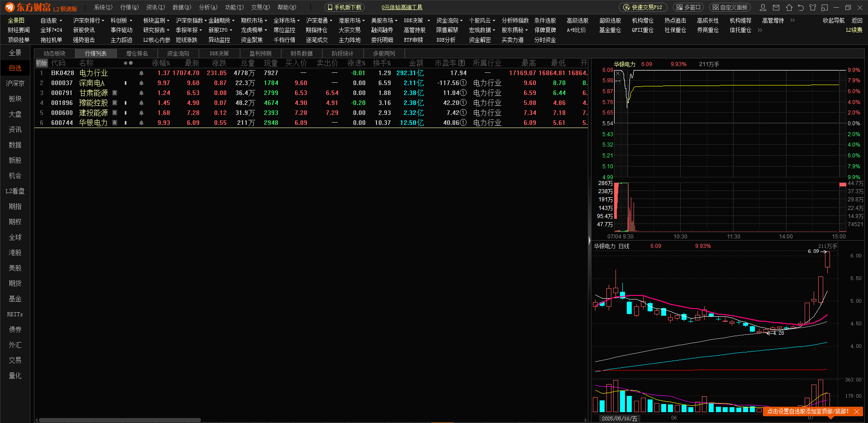The width and height of the screenshot is (868, 423).
Task: Click the horizontal scrollbar under the table
Action: [120, 420]
